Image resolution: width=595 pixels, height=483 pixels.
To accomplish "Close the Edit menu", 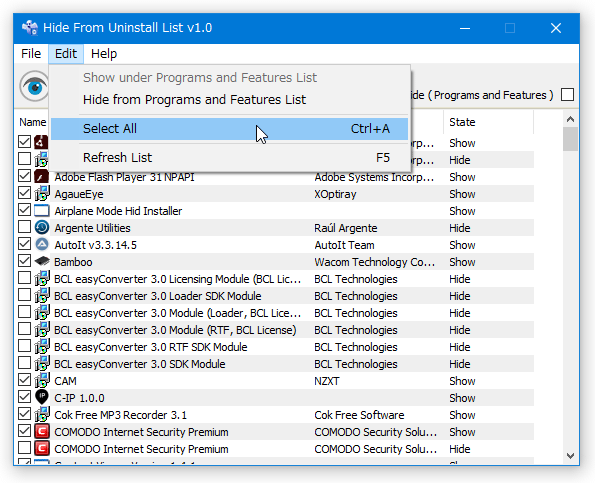I will (66, 53).
